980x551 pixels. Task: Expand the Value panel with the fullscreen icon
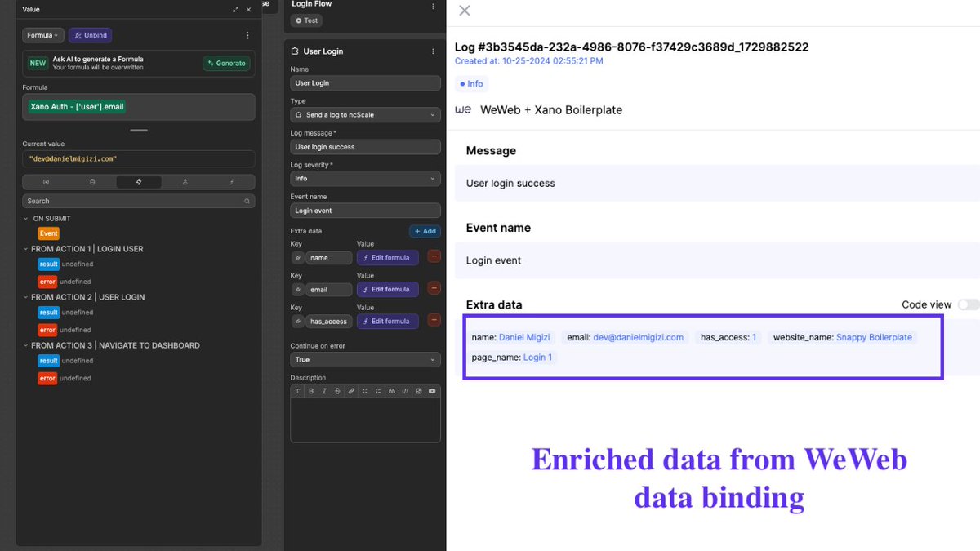(x=236, y=10)
